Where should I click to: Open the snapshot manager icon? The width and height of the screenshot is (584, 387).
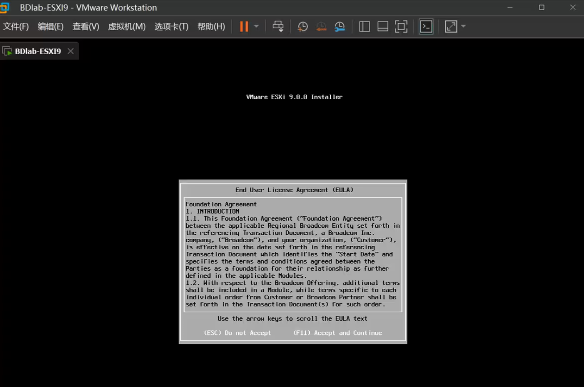click(x=340, y=26)
